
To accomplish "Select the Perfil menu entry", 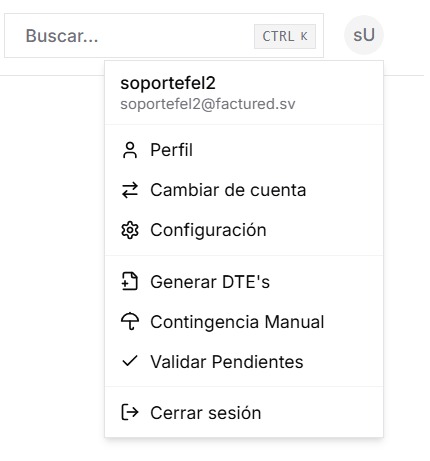I will pos(244,150).
